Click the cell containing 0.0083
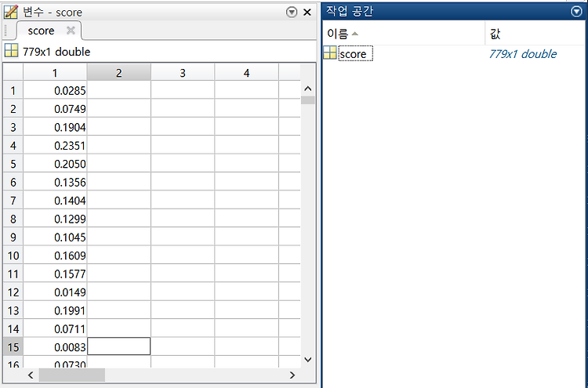 [x=55, y=347]
